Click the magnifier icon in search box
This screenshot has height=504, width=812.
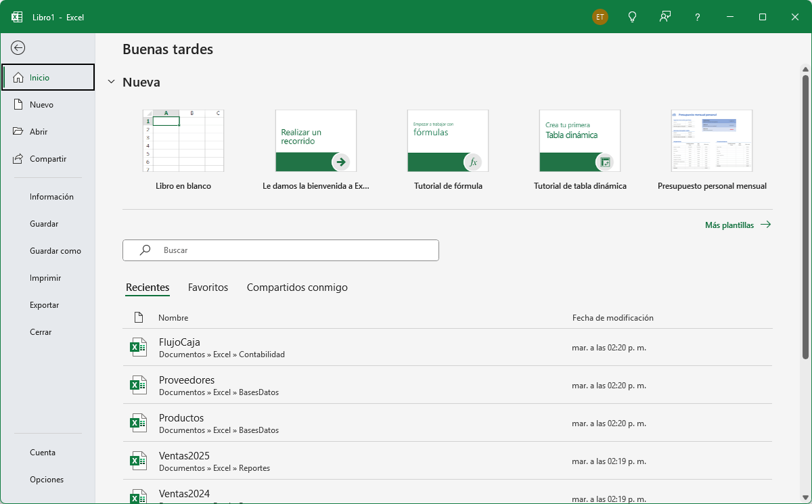145,250
